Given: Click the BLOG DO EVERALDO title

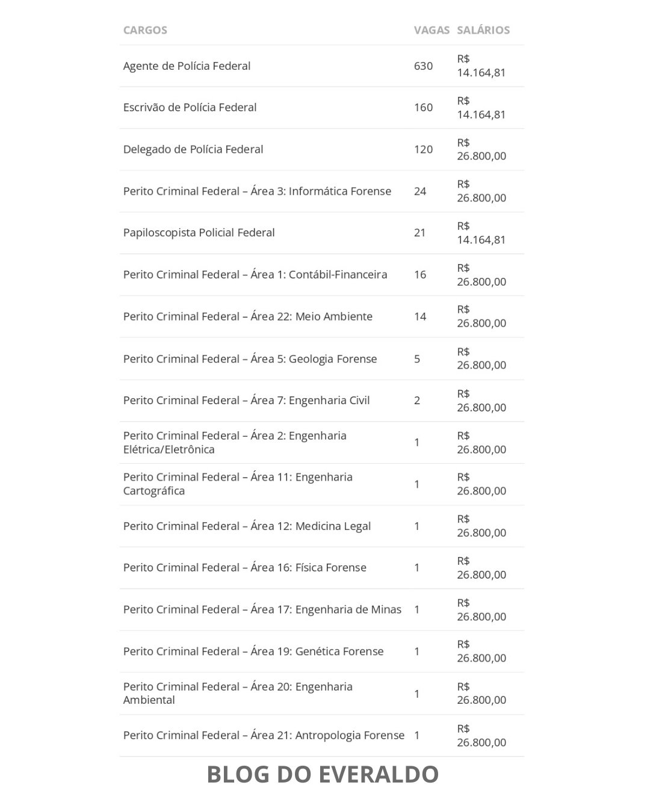Looking at the screenshot, I should tap(323, 775).
